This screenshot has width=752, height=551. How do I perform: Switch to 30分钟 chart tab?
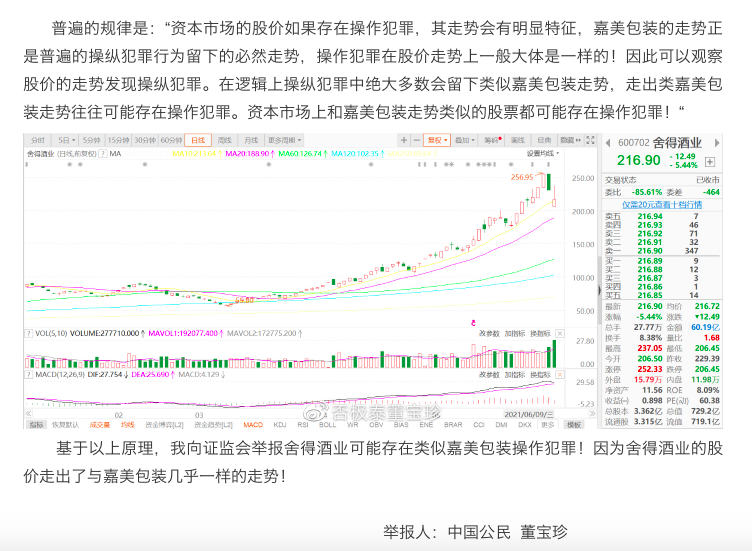point(145,140)
